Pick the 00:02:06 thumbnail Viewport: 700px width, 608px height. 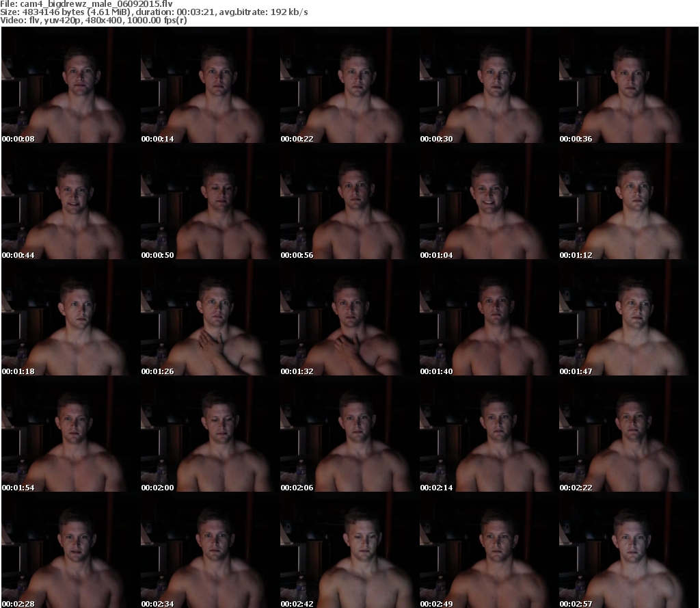click(349, 434)
